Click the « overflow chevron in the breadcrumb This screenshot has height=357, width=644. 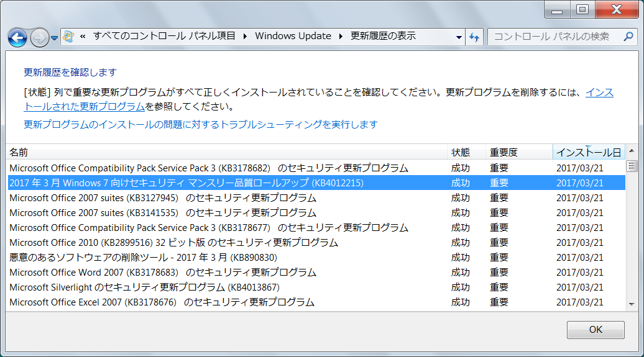(83, 36)
